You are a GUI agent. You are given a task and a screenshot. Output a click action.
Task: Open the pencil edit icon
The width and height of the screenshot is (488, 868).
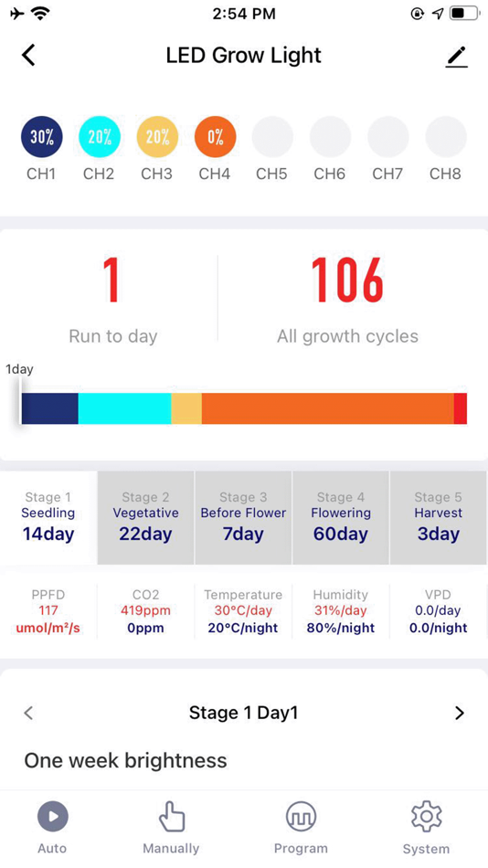point(457,57)
